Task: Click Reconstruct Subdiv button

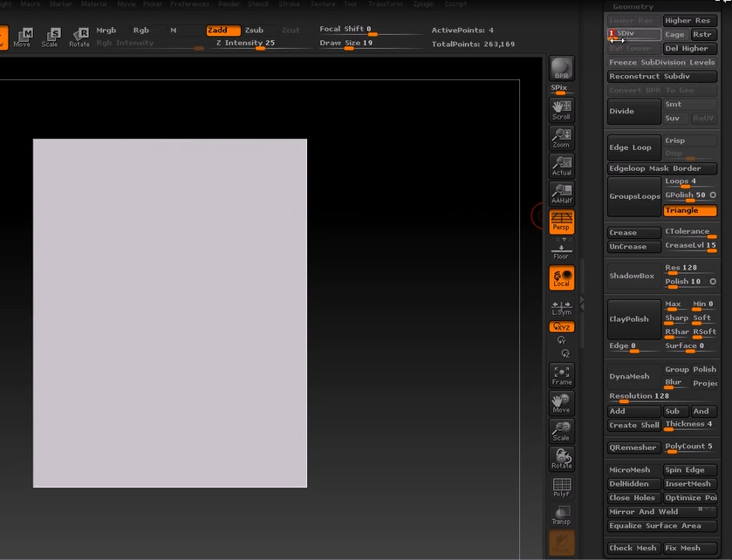Action: click(x=662, y=77)
